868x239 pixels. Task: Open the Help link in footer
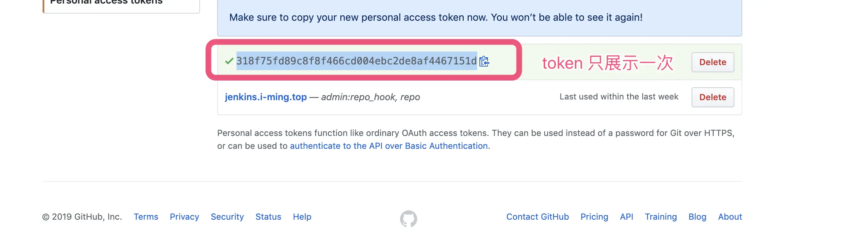[302, 217]
